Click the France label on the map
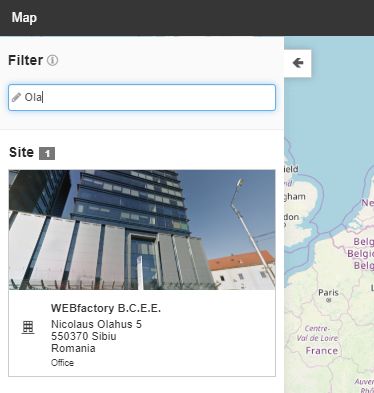Viewport: 374px width, 393px height. point(322,351)
